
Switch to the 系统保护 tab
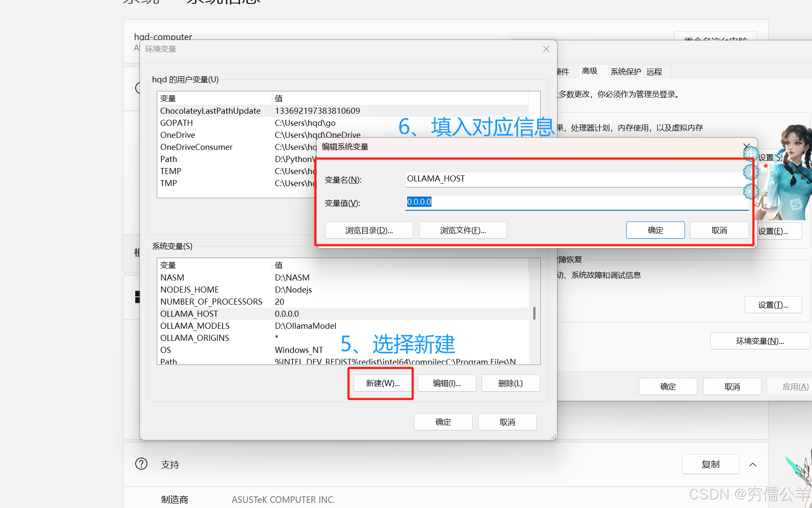625,71
